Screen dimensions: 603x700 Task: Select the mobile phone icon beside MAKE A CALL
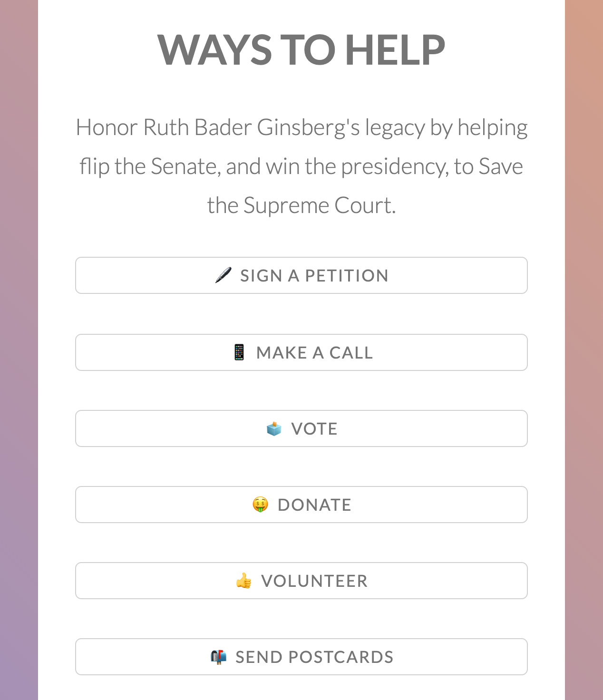point(239,352)
